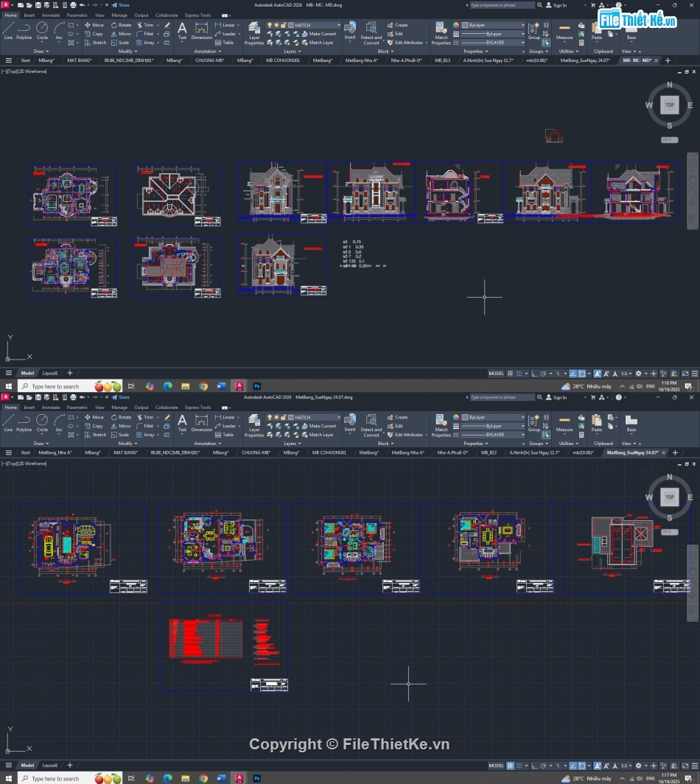Click the Edit Attributes button in Block panel
Image resolution: width=700 pixels, height=784 pixels.
point(407,43)
